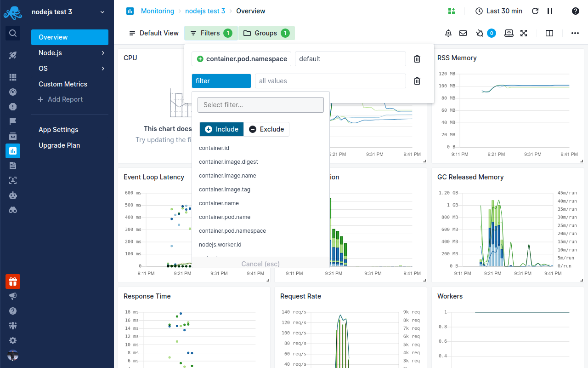Click the Sematext octopus logo
The width and height of the screenshot is (588, 368).
[13, 12]
